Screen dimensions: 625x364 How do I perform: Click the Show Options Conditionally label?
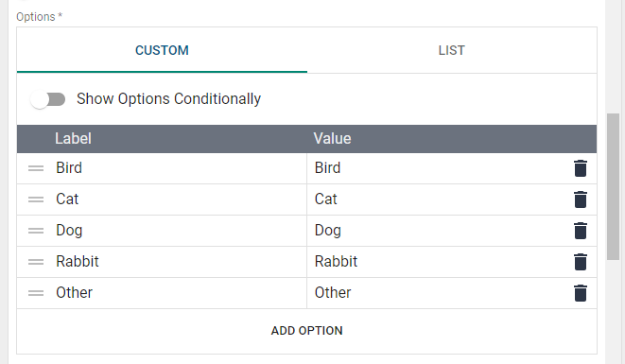click(168, 99)
